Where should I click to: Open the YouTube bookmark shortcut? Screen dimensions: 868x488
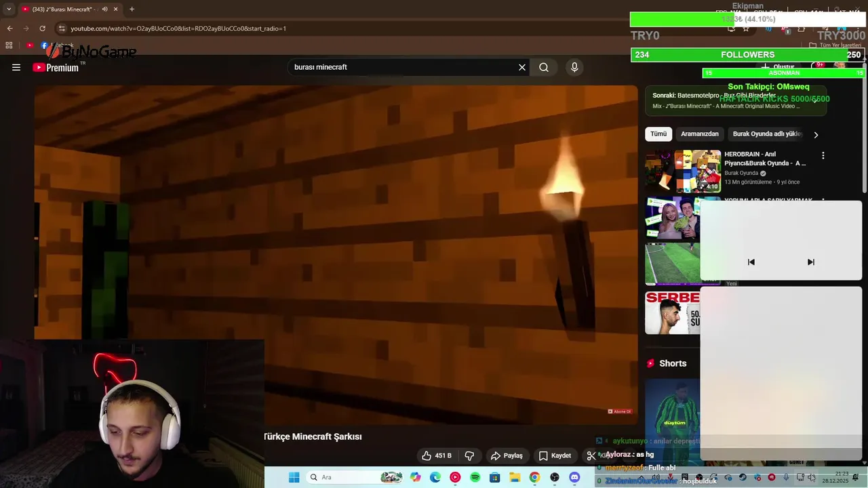click(30, 45)
